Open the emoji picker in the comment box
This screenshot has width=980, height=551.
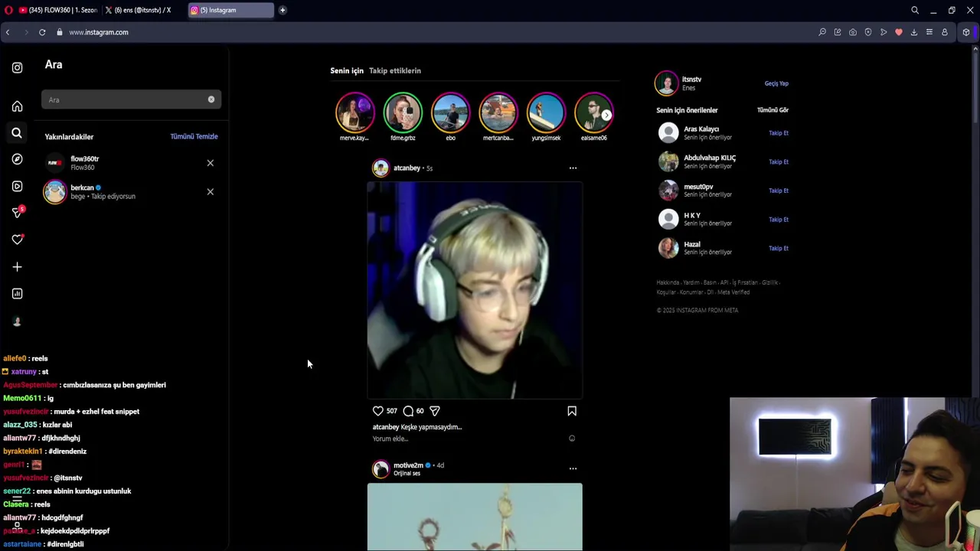tap(572, 439)
